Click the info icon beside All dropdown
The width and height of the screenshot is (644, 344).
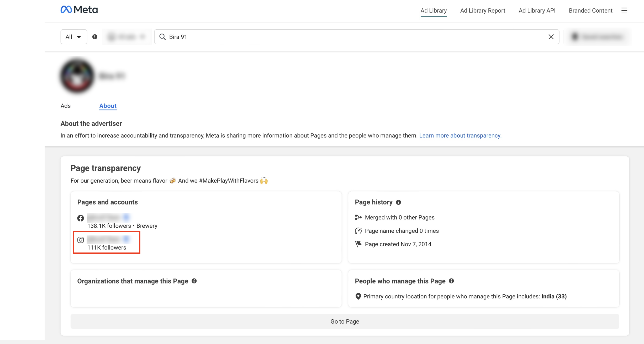[x=95, y=37]
